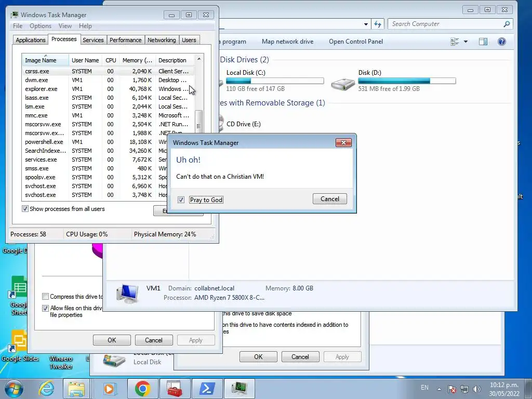This screenshot has height=399, width=532.
Task: Launch Google Chrome from the taskbar
Action: point(142,389)
